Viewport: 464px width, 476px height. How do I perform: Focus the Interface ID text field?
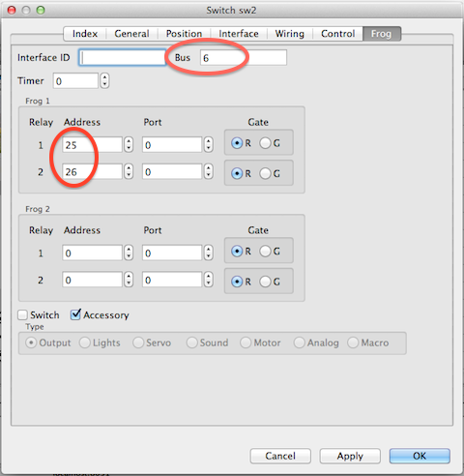tap(122, 58)
